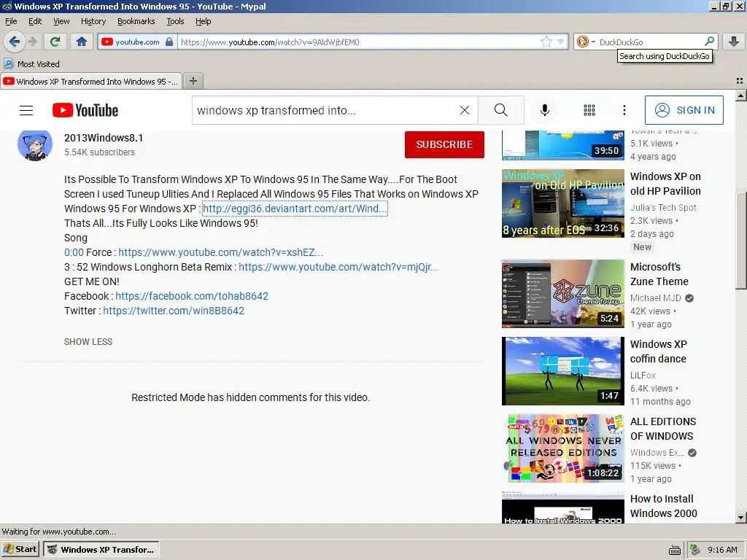Click the 9:16 AM taskbar clock

[x=722, y=550]
